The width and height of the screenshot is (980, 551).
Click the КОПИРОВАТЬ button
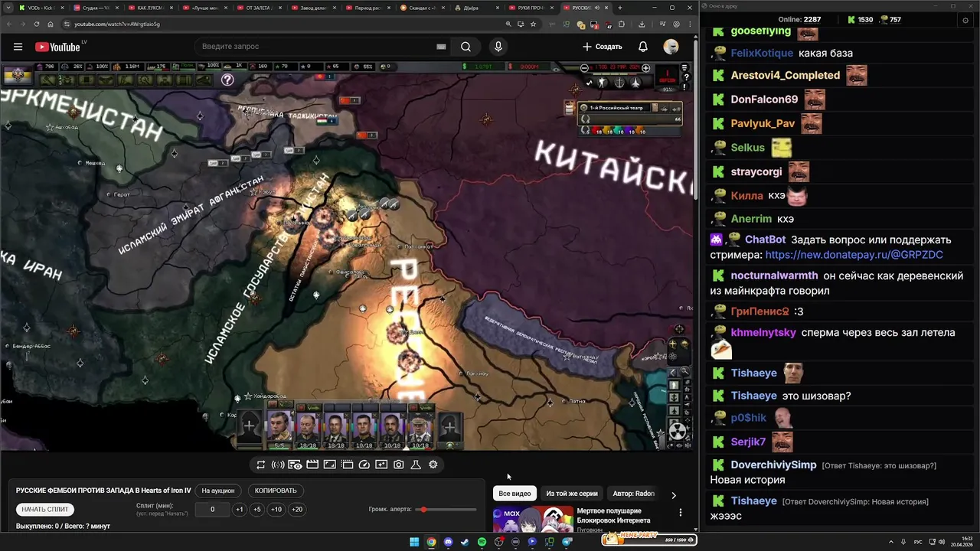[276, 491]
